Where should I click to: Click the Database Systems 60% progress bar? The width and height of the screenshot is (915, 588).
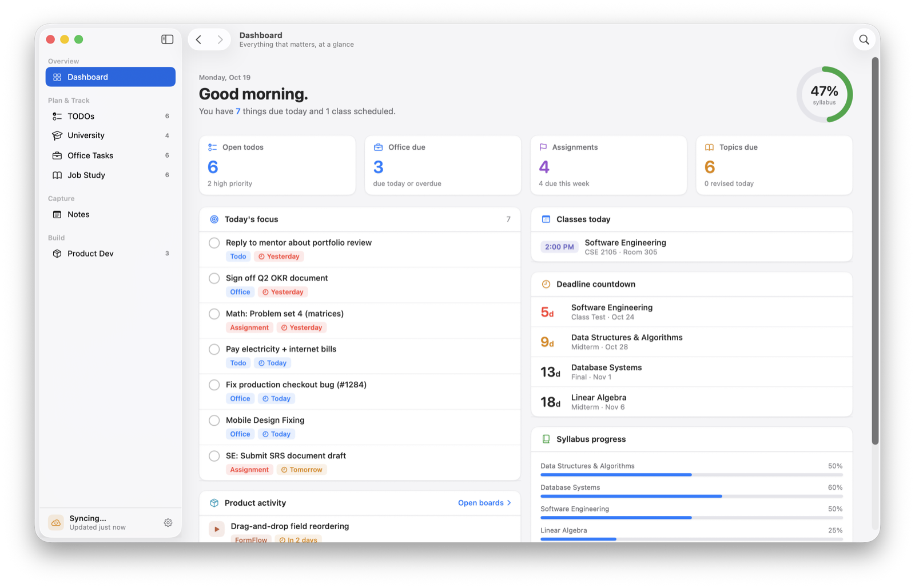tap(691, 496)
